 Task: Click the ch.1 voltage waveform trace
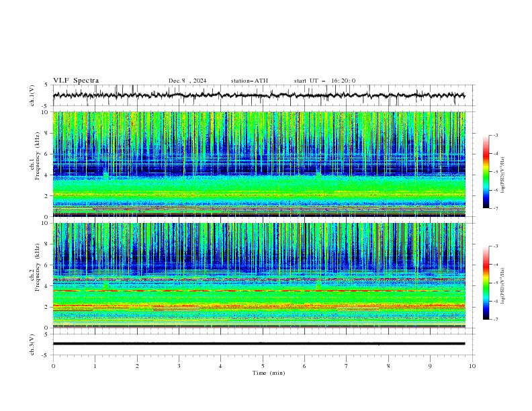pos(259,95)
